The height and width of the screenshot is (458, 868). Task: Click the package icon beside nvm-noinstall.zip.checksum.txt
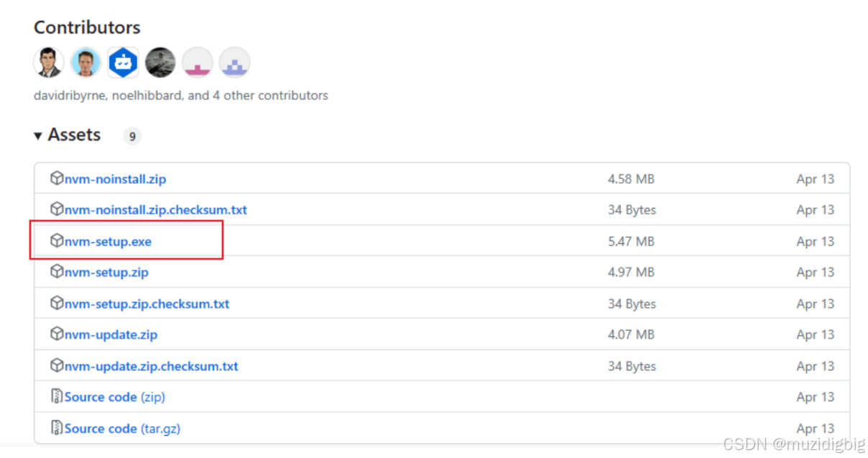tap(57, 209)
